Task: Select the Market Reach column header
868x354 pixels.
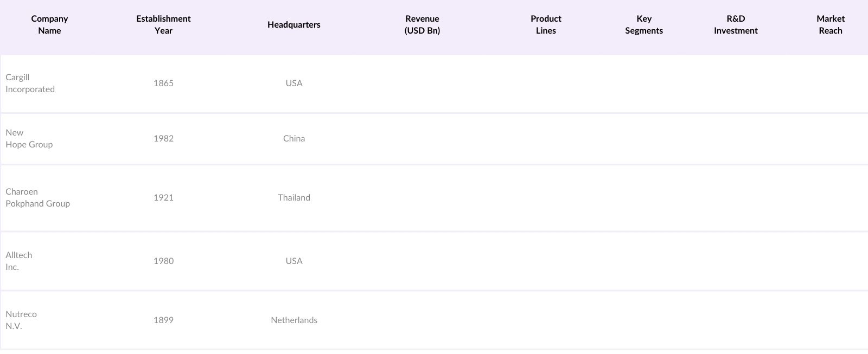Action: (831, 25)
